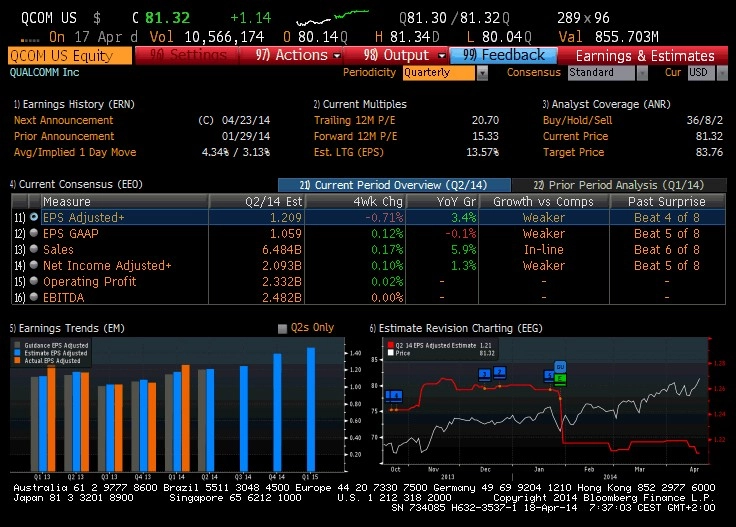Enable the Q2s Only checkbox
Screen dimensions: 736x527
click(x=282, y=328)
